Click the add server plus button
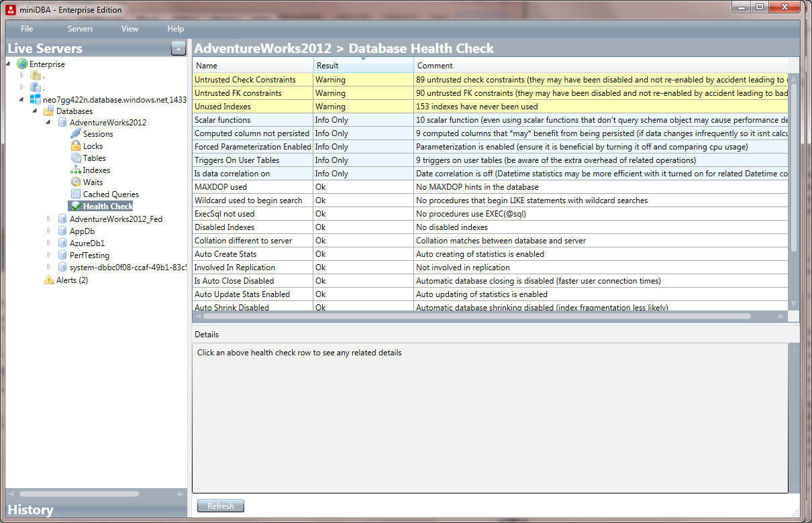812x523 pixels. [x=178, y=48]
